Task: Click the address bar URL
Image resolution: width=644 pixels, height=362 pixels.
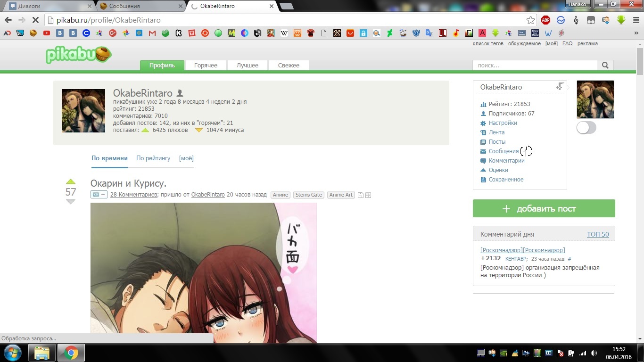Action: coord(109,20)
